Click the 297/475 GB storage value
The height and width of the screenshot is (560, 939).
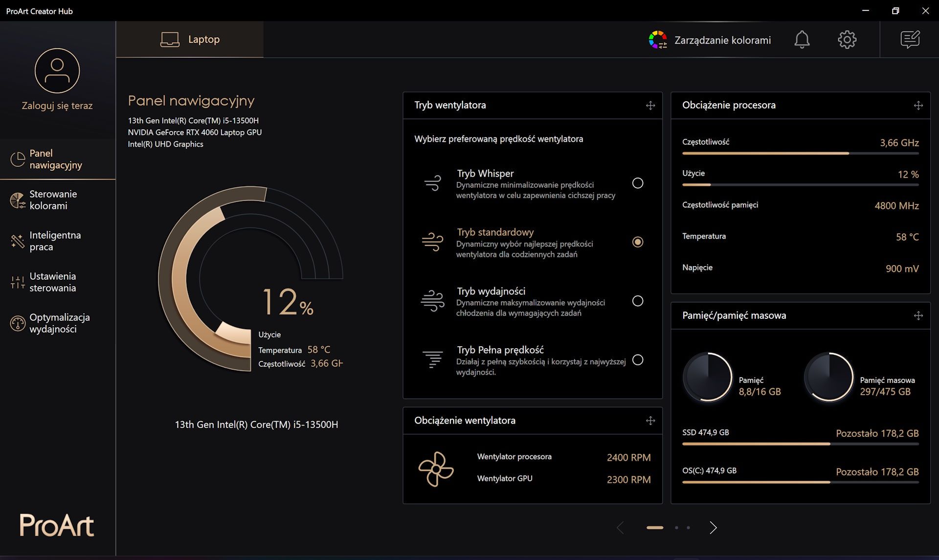(x=885, y=392)
